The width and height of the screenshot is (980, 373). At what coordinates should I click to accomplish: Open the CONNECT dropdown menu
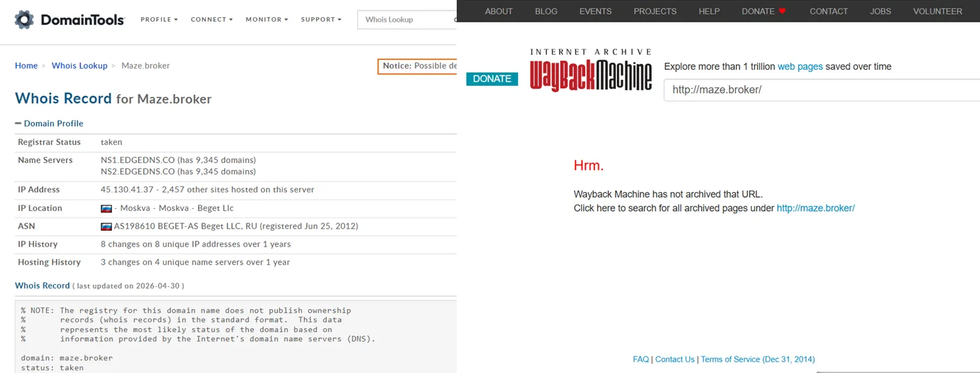pyautogui.click(x=212, y=20)
